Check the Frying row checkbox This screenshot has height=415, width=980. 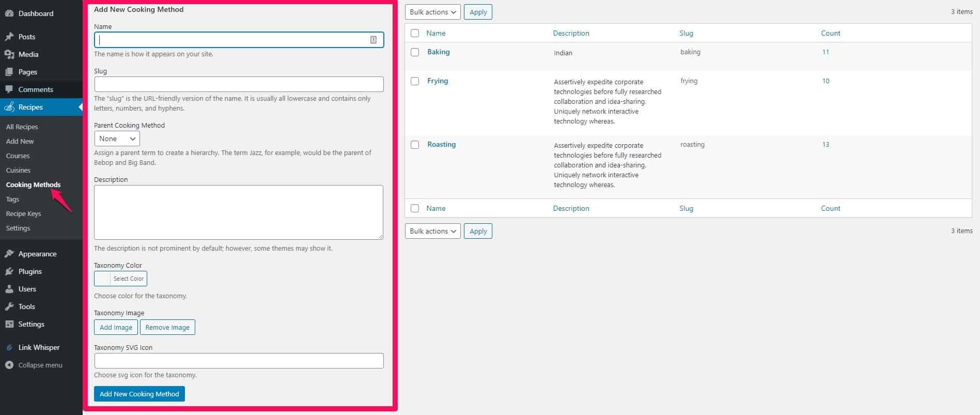tap(415, 81)
